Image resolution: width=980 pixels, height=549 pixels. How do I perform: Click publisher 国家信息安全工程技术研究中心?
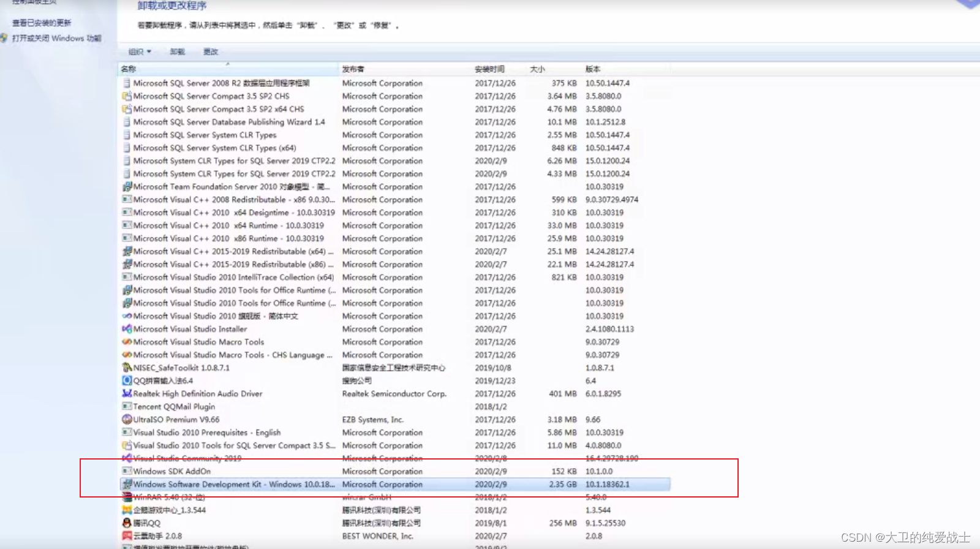pos(394,368)
